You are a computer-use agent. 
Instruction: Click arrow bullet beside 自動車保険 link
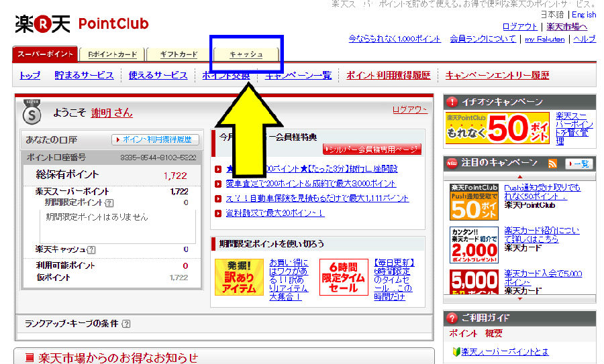click(218, 198)
